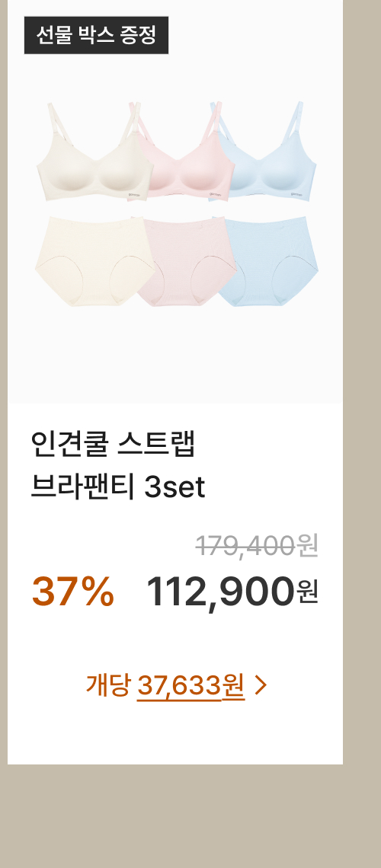Click the gomran logo on the pink bra
This screenshot has height=868, width=381.
coord(216,193)
